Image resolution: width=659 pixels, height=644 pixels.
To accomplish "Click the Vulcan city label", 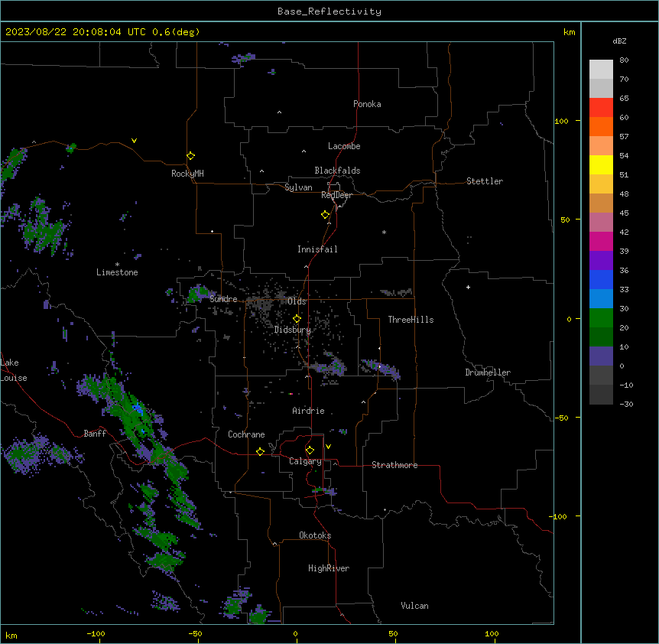I will point(414,606).
